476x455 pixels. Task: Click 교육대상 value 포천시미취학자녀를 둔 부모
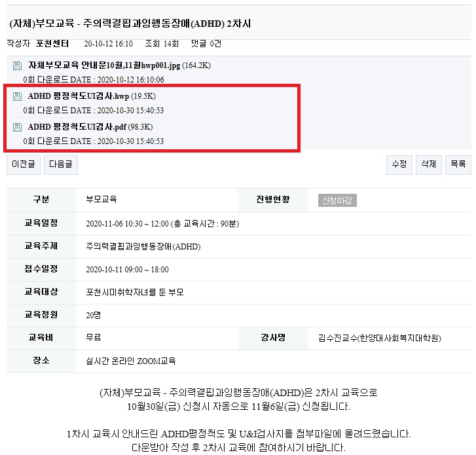coord(135,292)
